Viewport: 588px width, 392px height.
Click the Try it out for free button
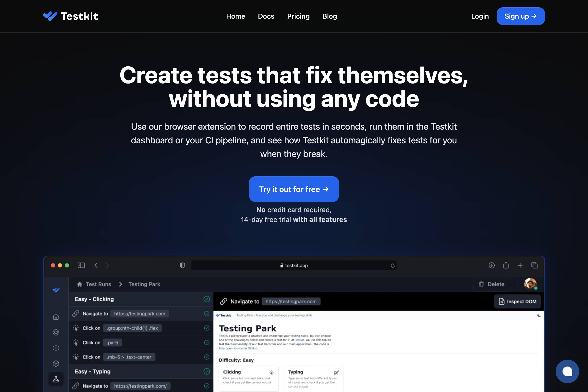point(294,189)
